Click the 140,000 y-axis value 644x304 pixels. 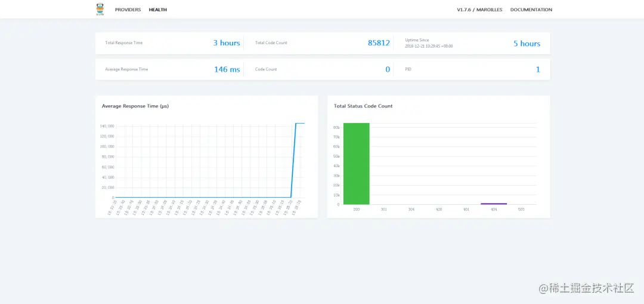point(107,126)
